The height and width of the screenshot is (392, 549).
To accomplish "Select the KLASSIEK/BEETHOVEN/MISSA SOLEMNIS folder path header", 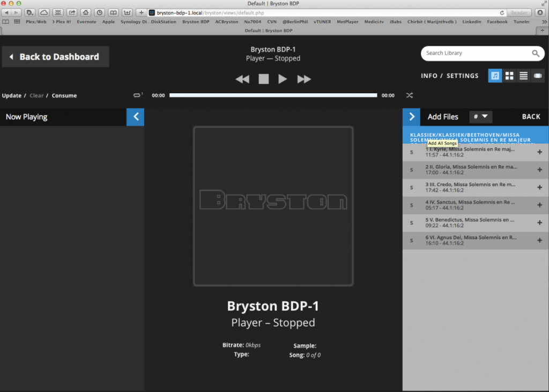I will point(476,135).
